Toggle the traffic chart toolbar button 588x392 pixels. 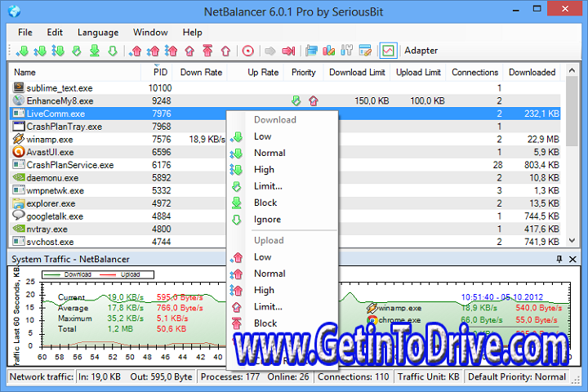(388, 51)
